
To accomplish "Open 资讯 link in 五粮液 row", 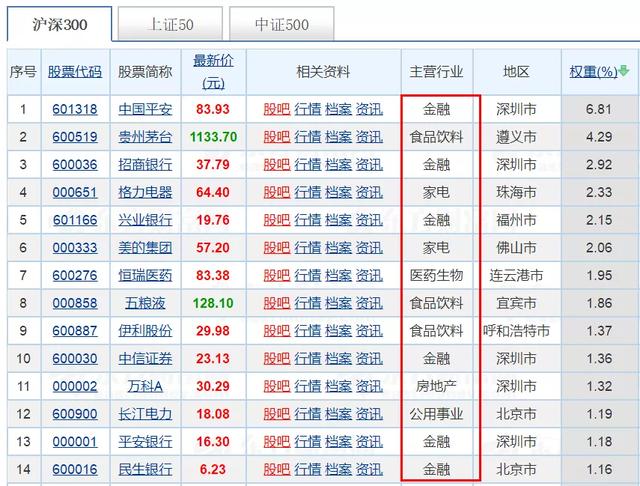I will pyautogui.click(x=369, y=303).
